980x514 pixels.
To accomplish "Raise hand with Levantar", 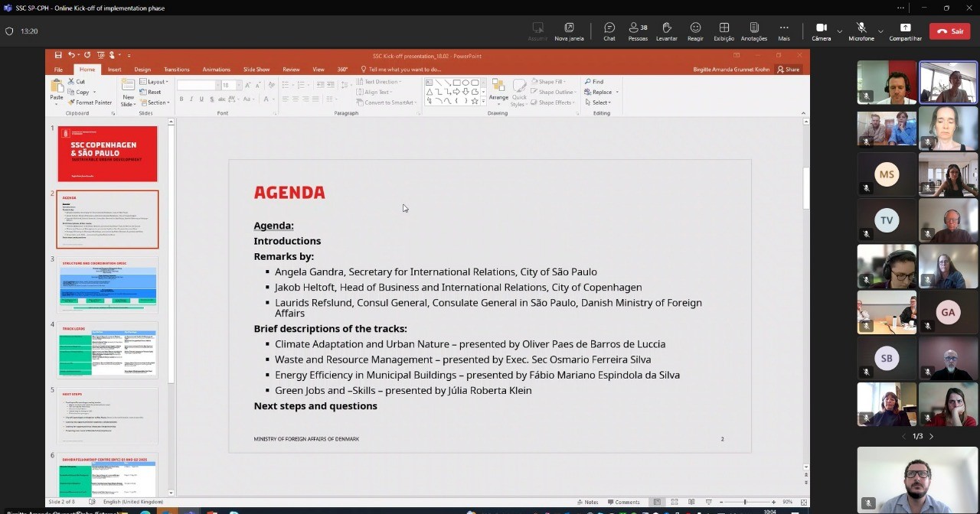I will tap(666, 31).
